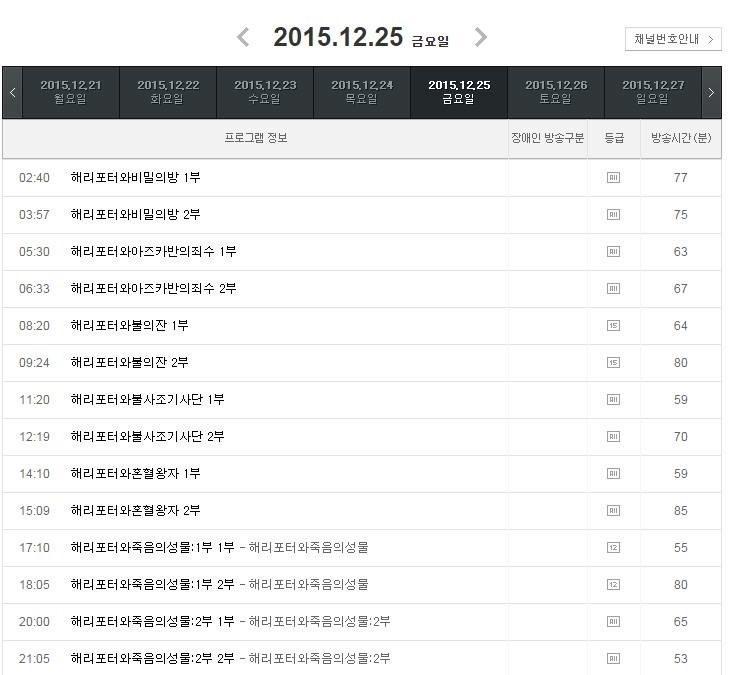Click the 15 rating icon for 08:20 program

(613, 326)
